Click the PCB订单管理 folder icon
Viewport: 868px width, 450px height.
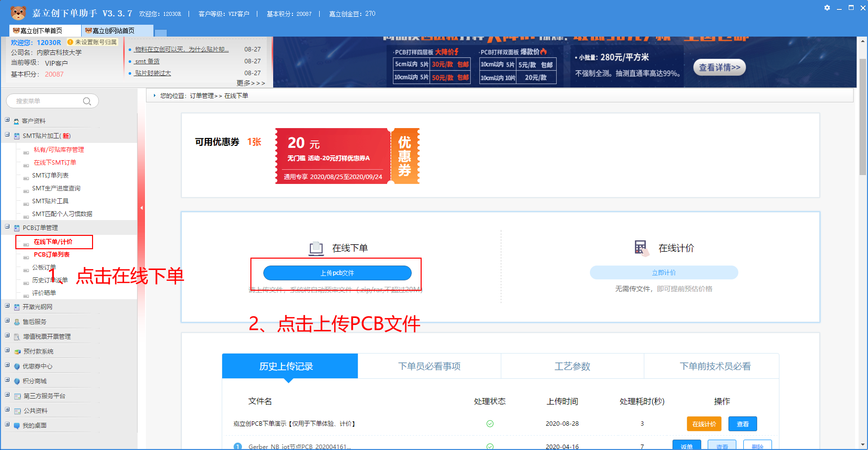pos(17,228)
